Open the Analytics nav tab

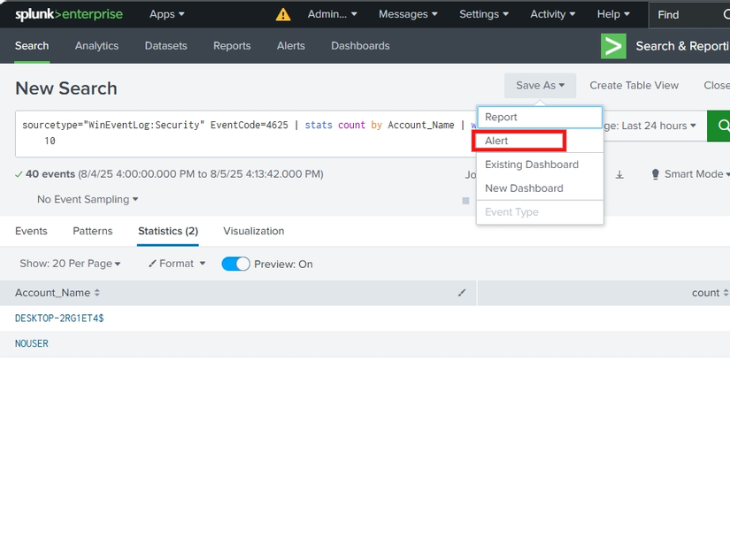(96, 46)
